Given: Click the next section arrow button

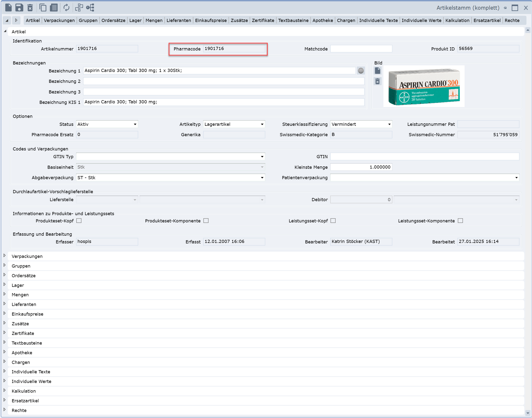Looking at the screenshot, I should [x=16, y=20].
